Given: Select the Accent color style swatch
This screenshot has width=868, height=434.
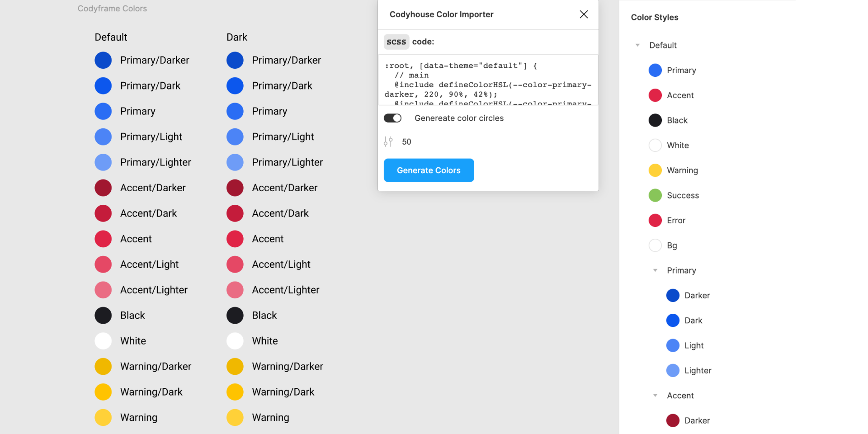Looking at the screenshot, I should [x=655, y=95].
